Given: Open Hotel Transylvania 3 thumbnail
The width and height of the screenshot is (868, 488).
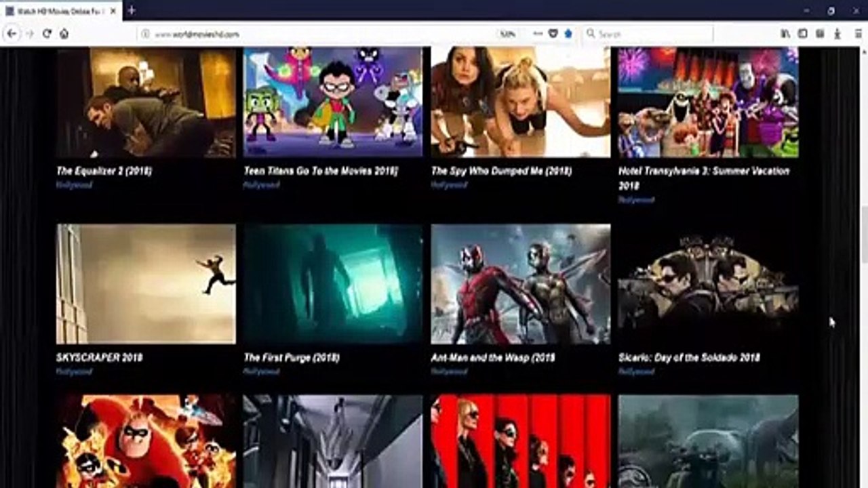Looking at the screenshot, I should pos(709,102).
